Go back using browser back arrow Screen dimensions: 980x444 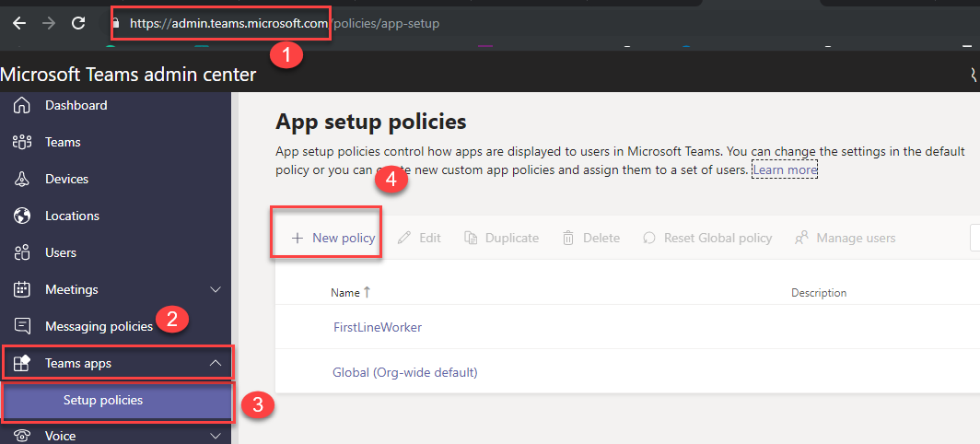click(19, 23)
